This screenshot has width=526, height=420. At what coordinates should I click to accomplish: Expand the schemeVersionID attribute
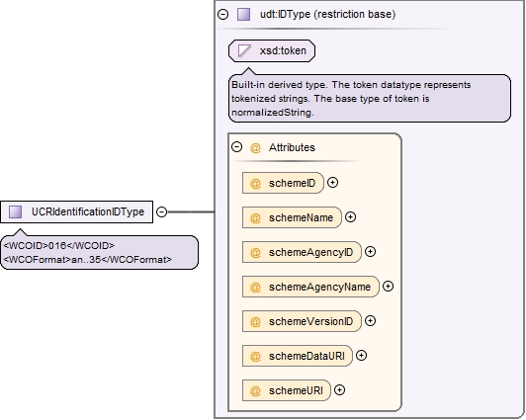click(x=370, y=321)
